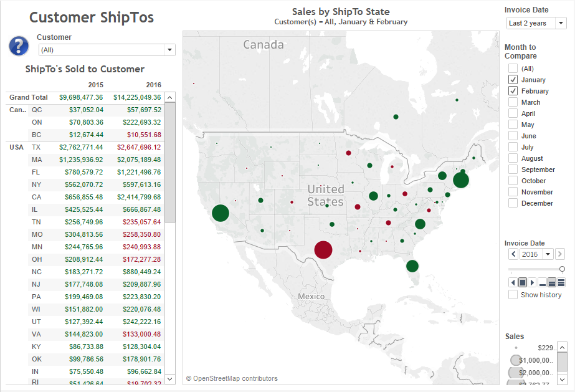Click the $2,414,799.68 California 2016 value
575x392 pixels.
pyautogui.click(x=139, y=197)
